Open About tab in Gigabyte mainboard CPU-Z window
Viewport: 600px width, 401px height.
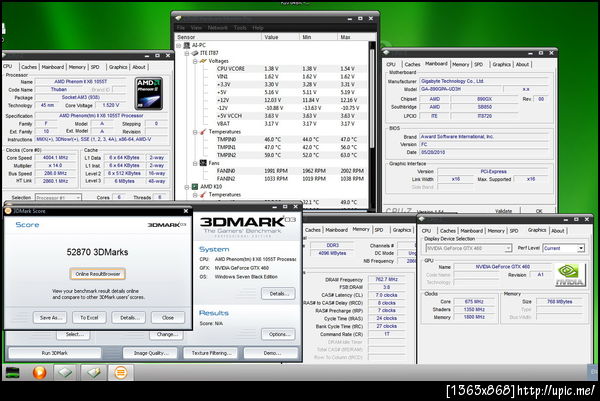[522, 64]
